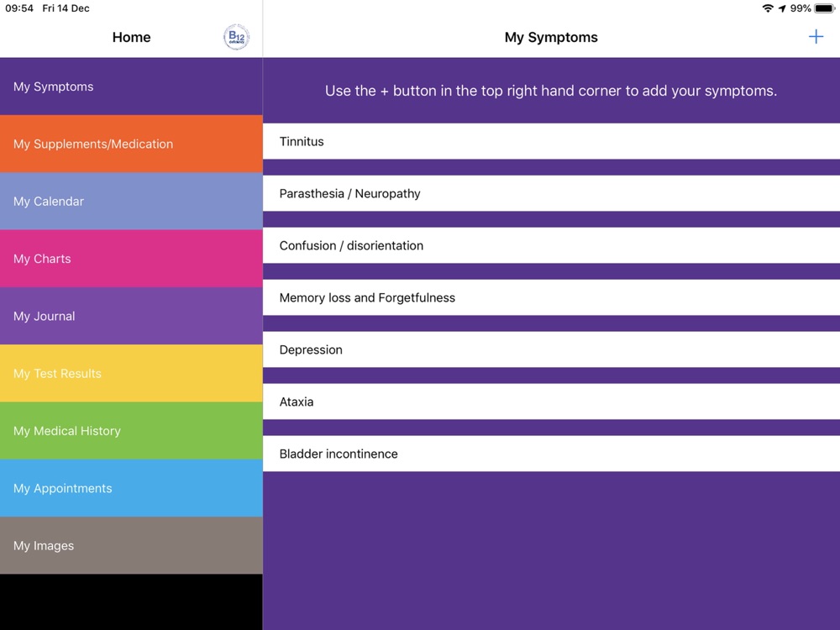
Task: Select the Ataxia symptom row
Action: [551, 401]
